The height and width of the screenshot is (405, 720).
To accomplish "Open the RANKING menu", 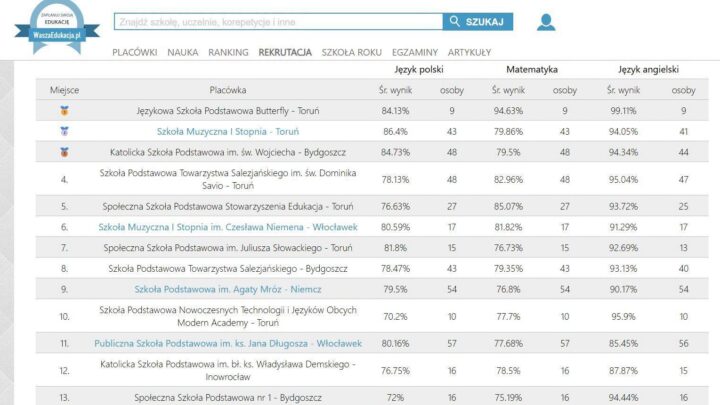I will coord(228,52).
